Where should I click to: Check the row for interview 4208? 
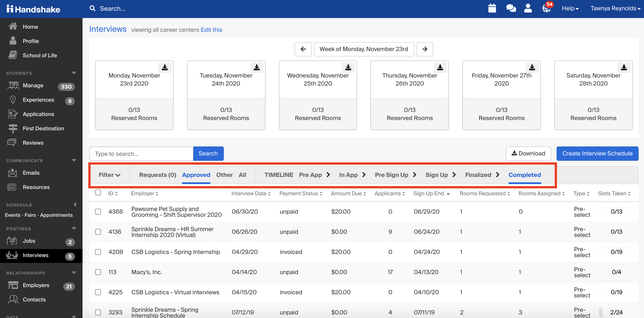click(98, 252)
